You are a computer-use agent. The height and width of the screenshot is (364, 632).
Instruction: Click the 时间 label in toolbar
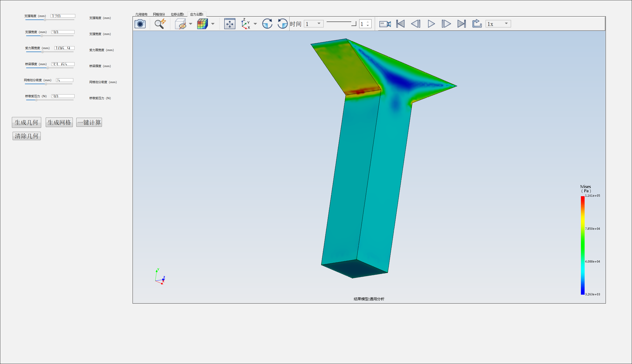coord(295,24)
